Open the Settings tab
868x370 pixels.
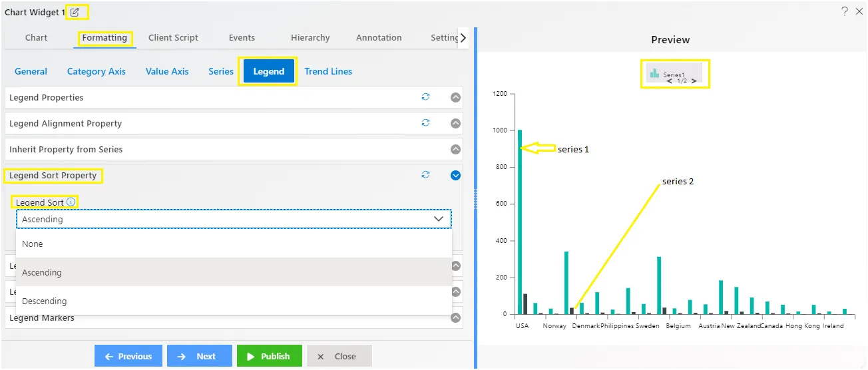click(443, 38)
